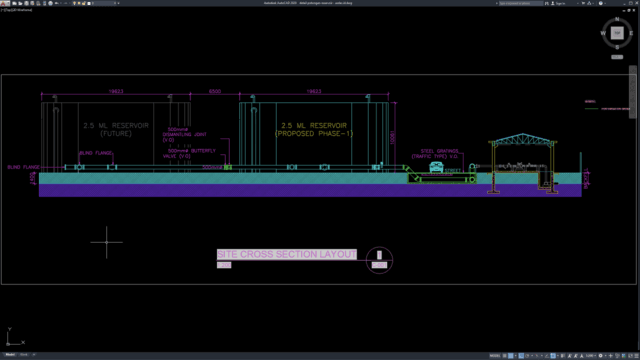Open workspace switching gear in status bar

coord(600,356)
